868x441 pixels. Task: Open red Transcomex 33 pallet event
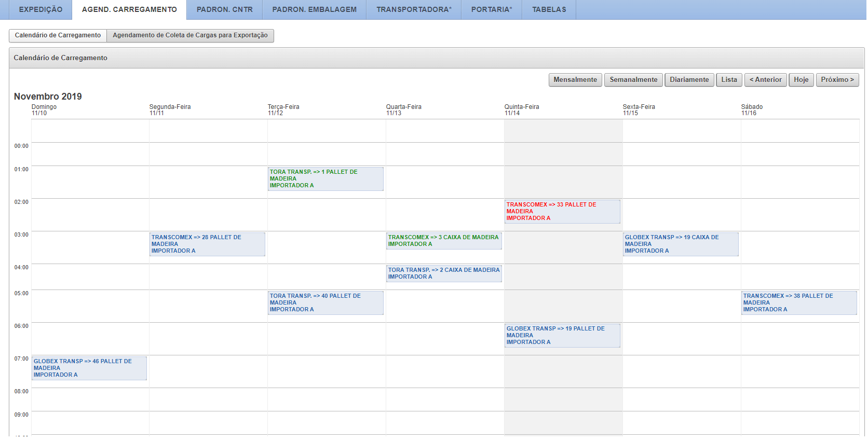(x=562, y=211)
